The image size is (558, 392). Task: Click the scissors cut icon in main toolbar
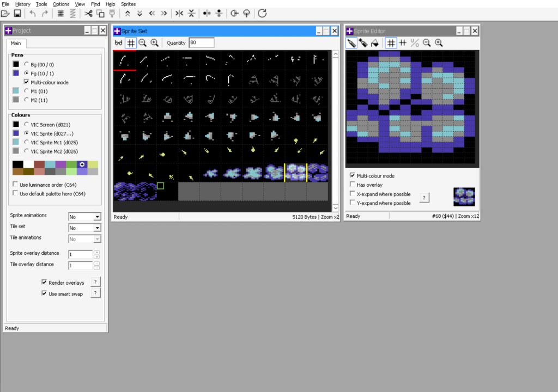click(88, 13)
